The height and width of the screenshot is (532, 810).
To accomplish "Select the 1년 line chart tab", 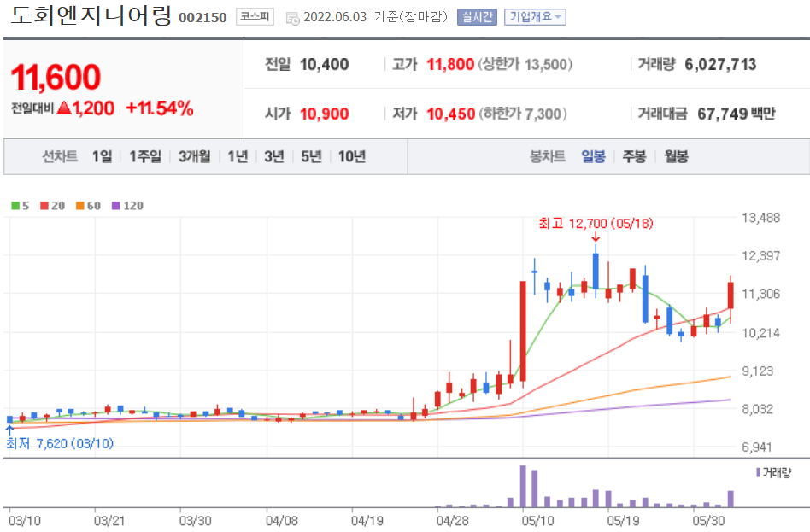I will (238, 156).
